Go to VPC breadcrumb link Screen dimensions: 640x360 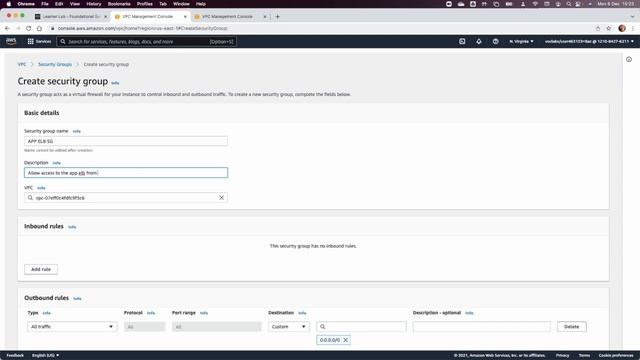point(22,64)
